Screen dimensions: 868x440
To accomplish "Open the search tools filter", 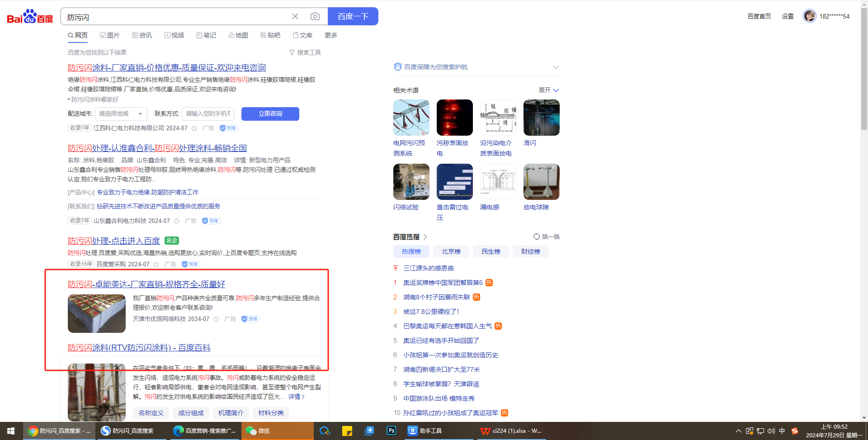I will coord(305,52).
